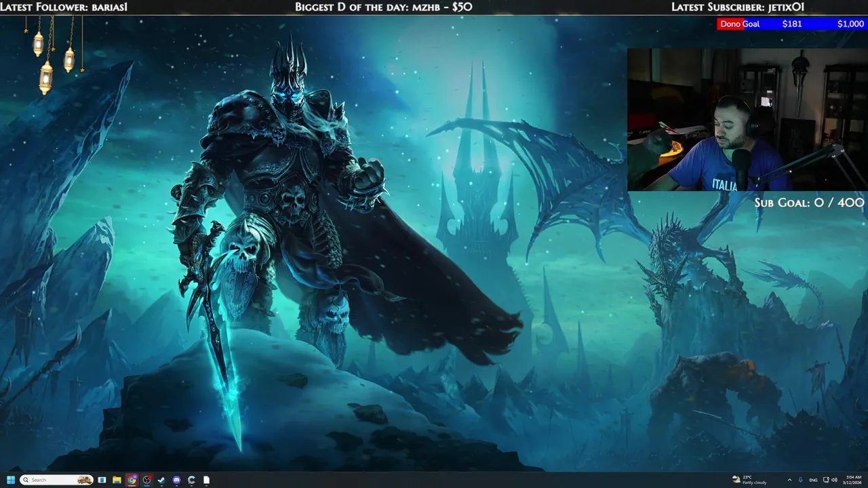Click the search highlight image in Search box

point(84,480)
